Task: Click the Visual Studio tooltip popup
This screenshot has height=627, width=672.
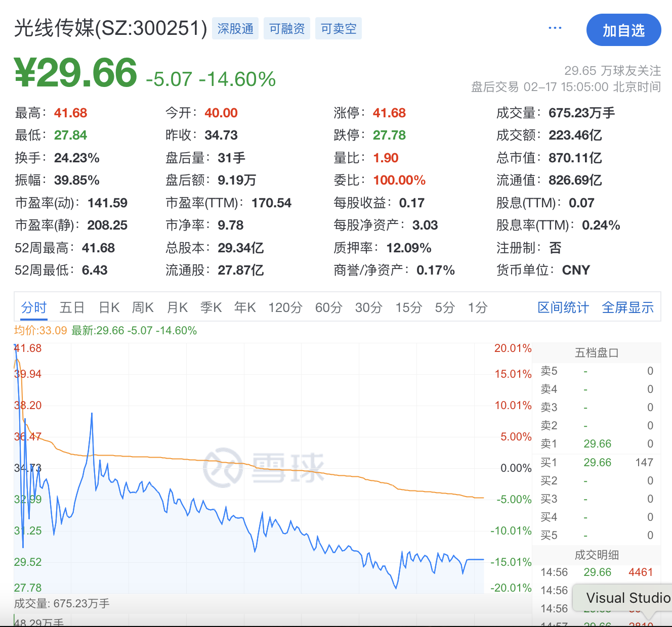Action: pos(622,598)
